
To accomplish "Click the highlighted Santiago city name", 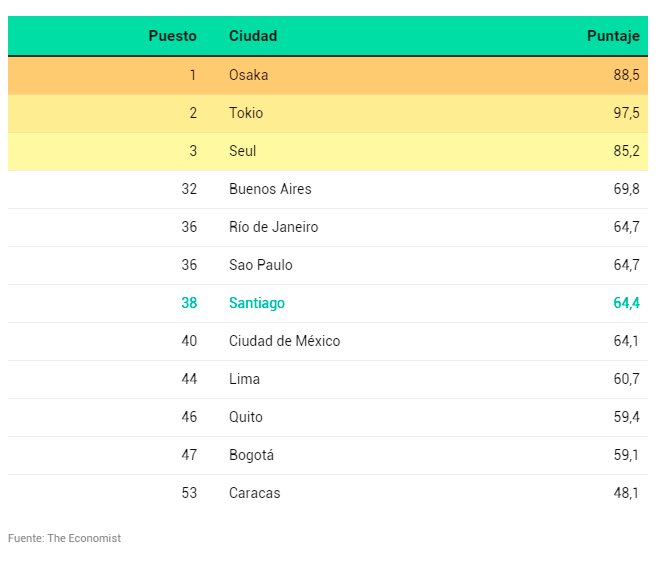I will pos(257,303).
